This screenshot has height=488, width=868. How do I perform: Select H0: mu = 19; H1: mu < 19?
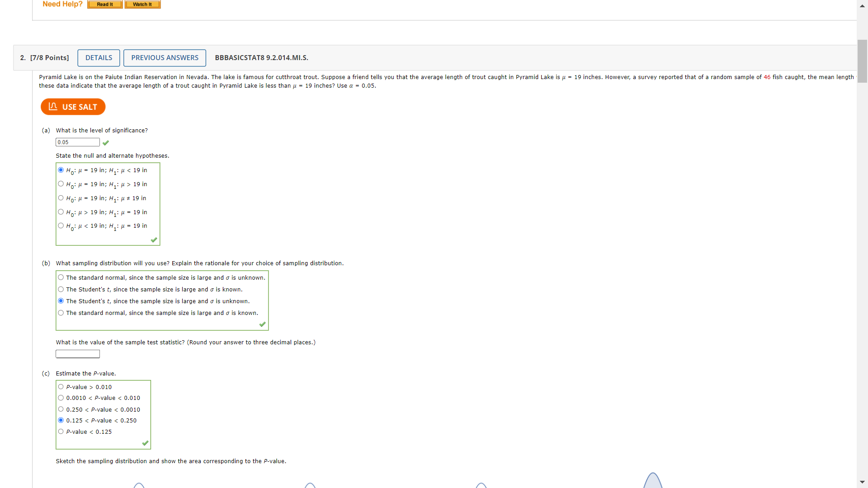pyautogui.click(x=61, y=170)
